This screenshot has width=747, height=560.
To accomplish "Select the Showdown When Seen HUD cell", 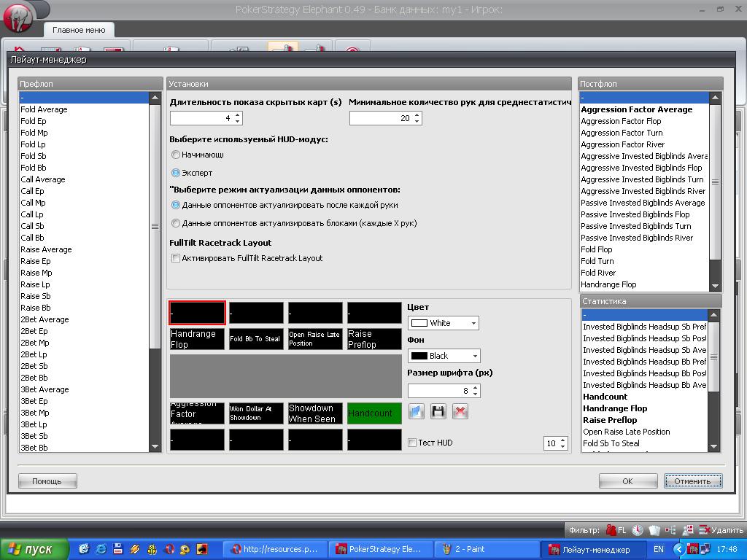I will click(315, 413).
